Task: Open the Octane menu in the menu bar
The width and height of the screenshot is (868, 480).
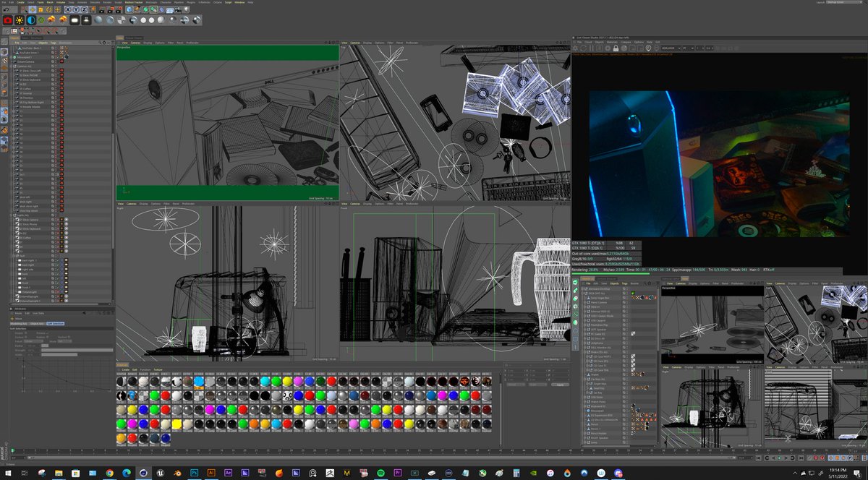Action: tap(217, 2)
